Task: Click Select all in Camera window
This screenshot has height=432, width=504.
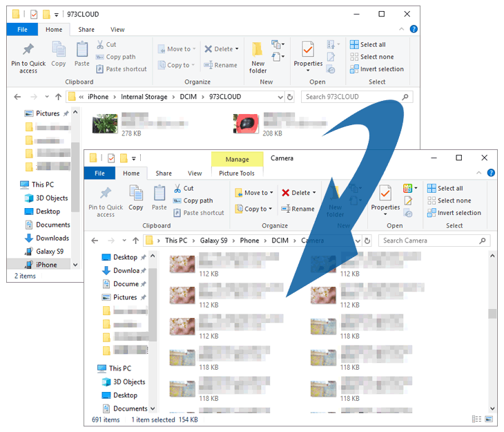Action: point(445,188)
